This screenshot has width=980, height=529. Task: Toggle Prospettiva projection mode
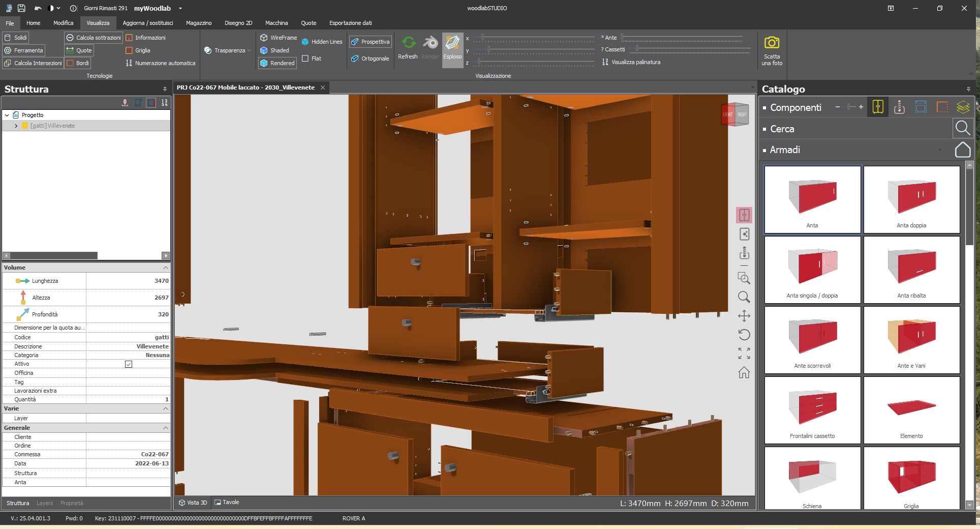(370, 41)
